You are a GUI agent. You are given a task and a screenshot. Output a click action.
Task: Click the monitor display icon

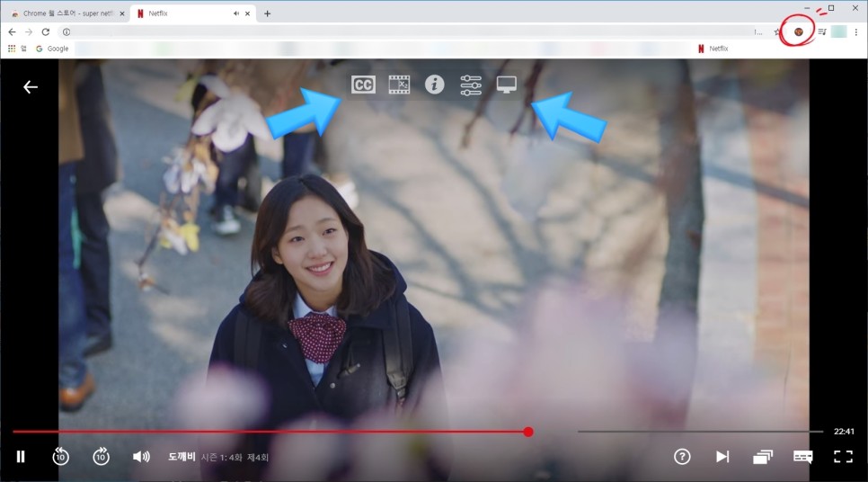[x=507, y=85]
